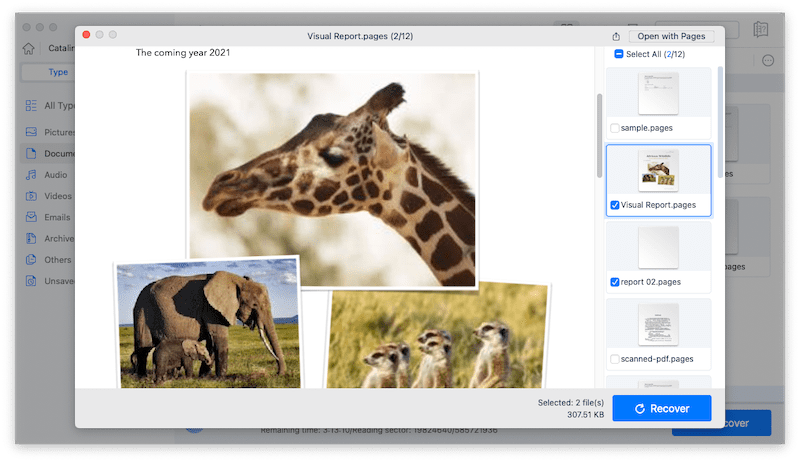Click 'The coming year 2021' text
The height and width of the screenshot is (462, 800).
(183, 53)
